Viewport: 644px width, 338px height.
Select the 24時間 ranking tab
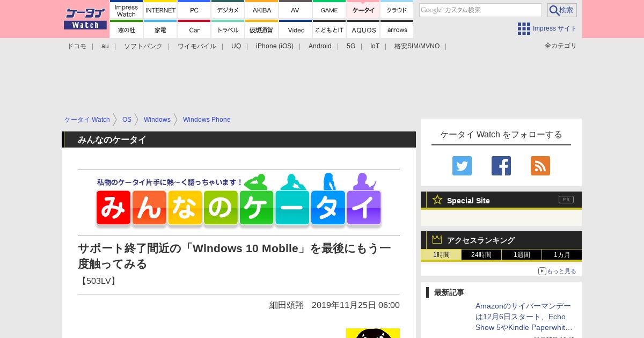click(x=481, y=255)
